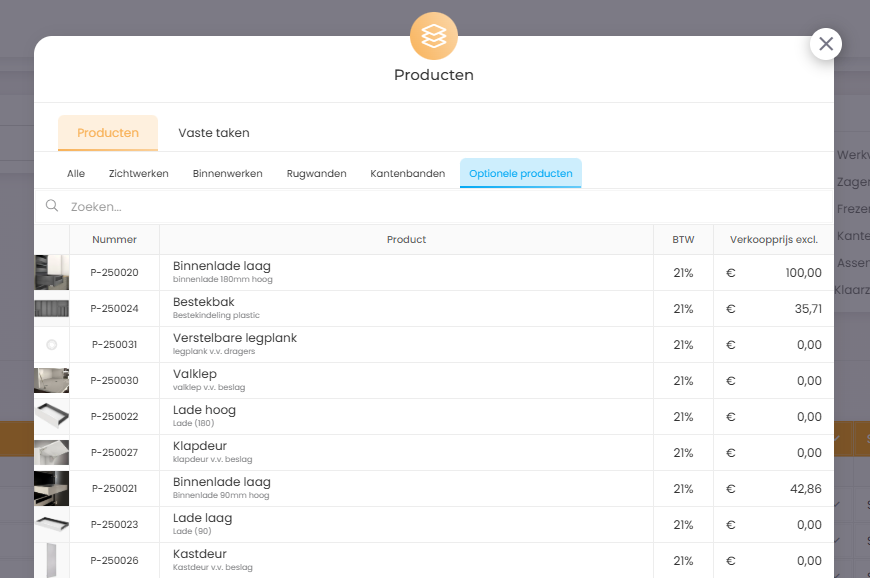870x578 pixels.
Task: Click the Bestekbak product thumbnail
Action: (x=52, y=308)
